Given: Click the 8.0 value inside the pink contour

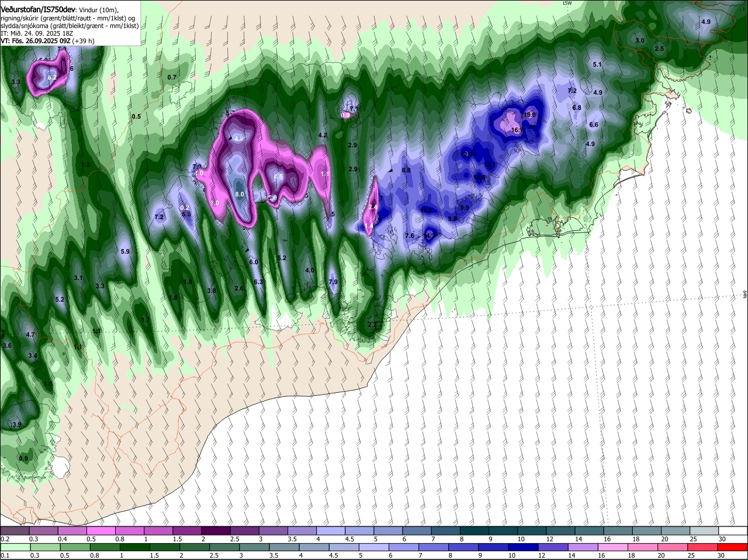Looking at the screenshot, I should pos(240,194).
